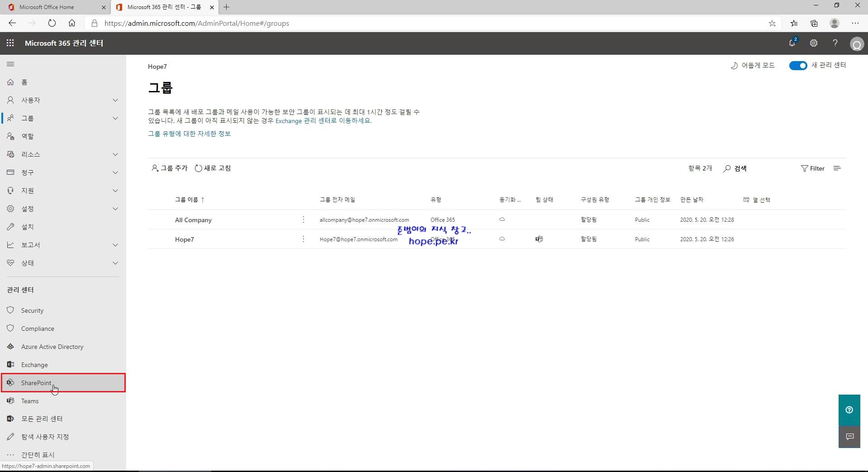Open browser profile icon
The height and width of the screenshot is (472, 868).
pyautogui.click(x=835, y=23)
